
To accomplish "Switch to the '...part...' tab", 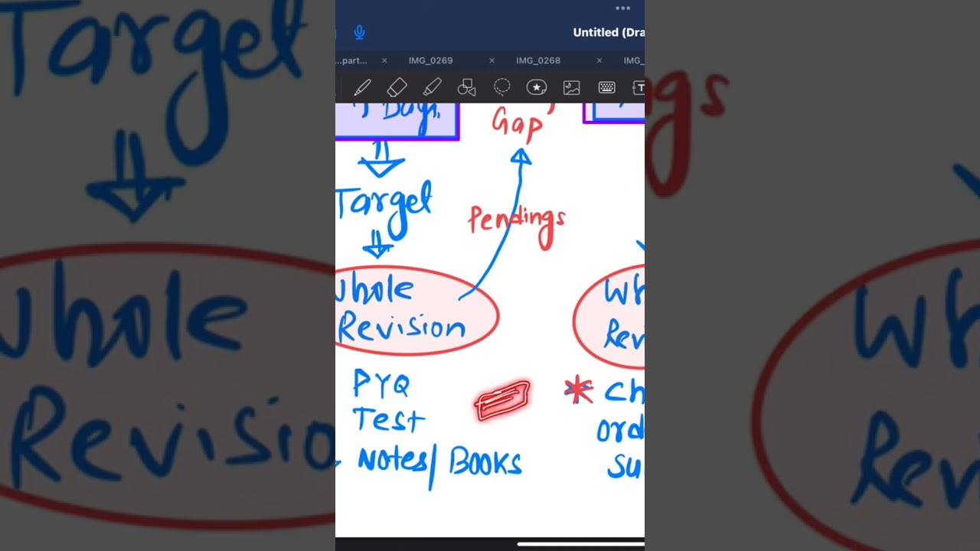I will click(351, 60).
